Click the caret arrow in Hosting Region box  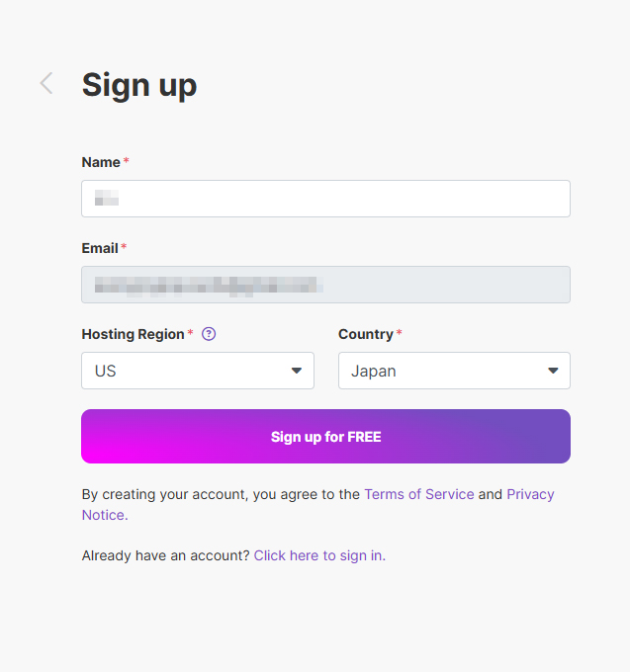coord(296,371)
